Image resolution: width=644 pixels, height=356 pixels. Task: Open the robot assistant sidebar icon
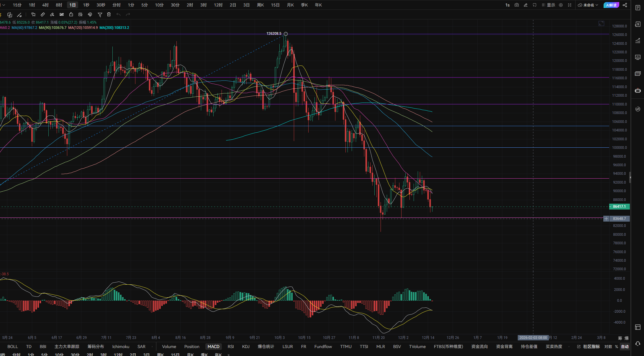pos(638,90)
